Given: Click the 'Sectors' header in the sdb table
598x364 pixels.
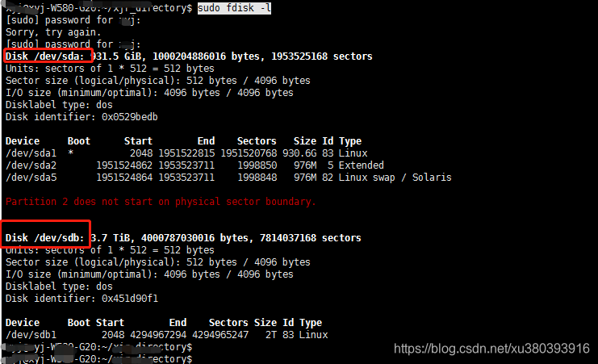Looking at the screenshot, I should tap(228, 323).
